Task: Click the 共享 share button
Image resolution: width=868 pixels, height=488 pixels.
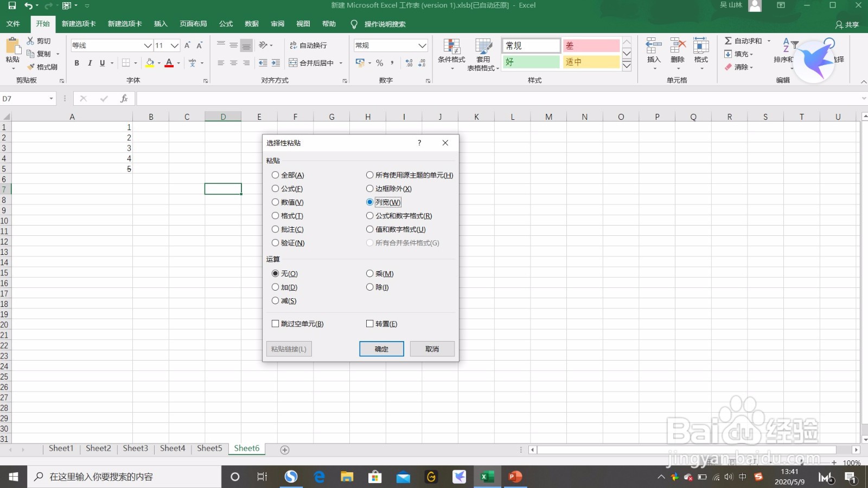Action: 847,24
